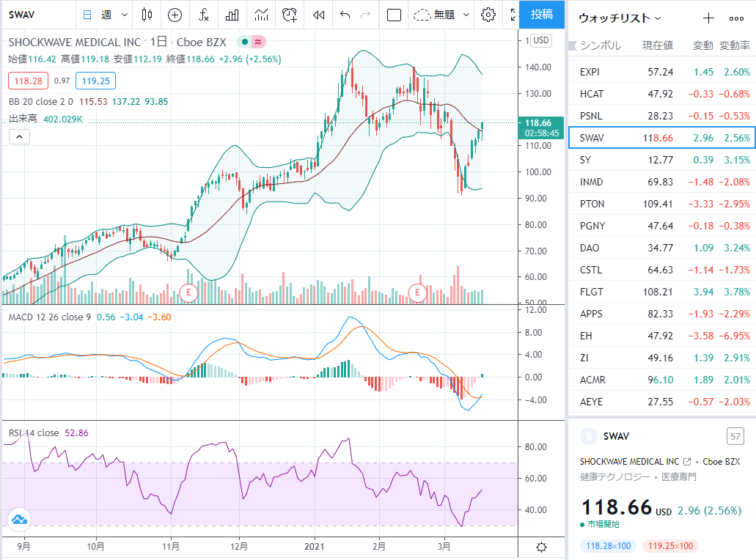Select PTON in the watchlist
Viewport: 756px width, 560px height.
tap(662, 204)
